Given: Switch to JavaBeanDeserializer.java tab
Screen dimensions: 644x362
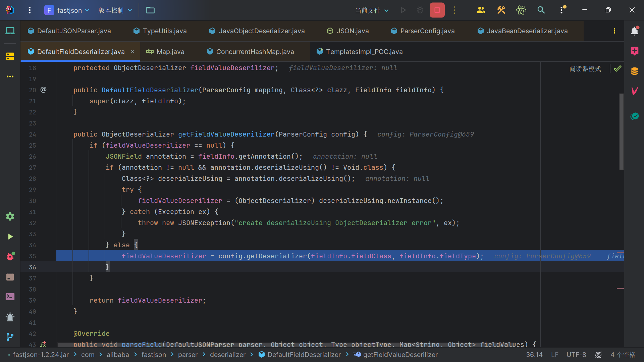Looking at the screenshot, I should (x=523, y=31).
